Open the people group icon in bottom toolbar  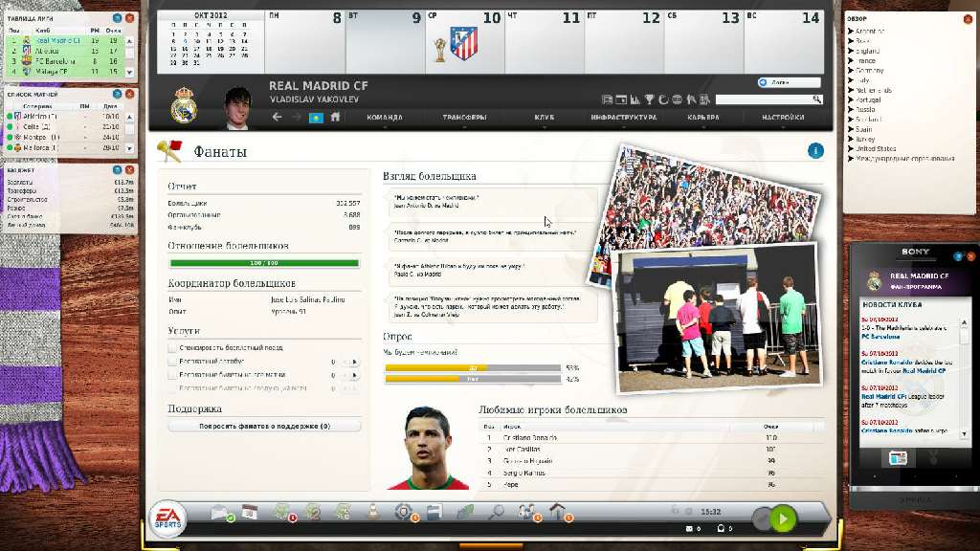click(x=527, y=512)
